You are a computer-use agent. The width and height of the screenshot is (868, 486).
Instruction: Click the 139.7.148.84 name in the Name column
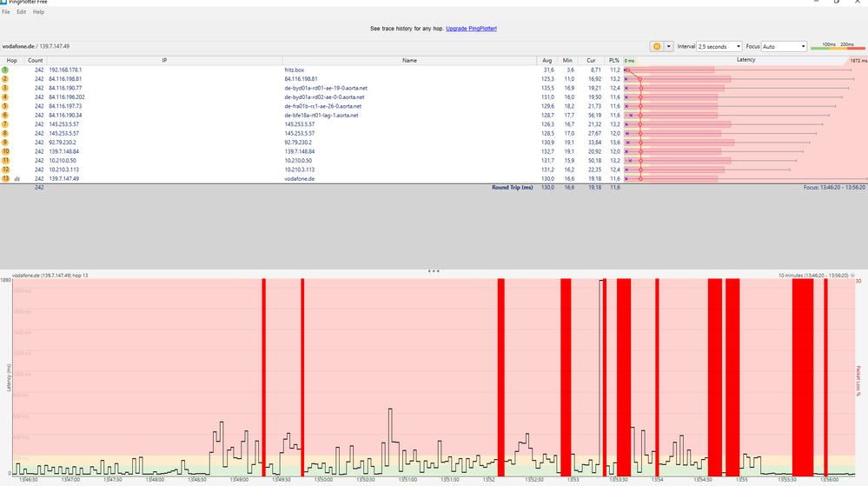tap(300, 151)
